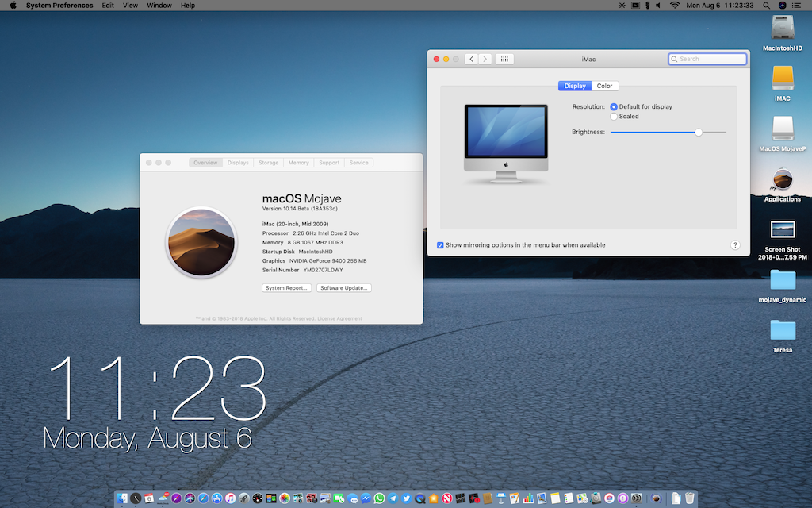The height and width of the screenshot is (508, 812).
Task: Launch QuickTime Player from the Dock
Action: 420,498
